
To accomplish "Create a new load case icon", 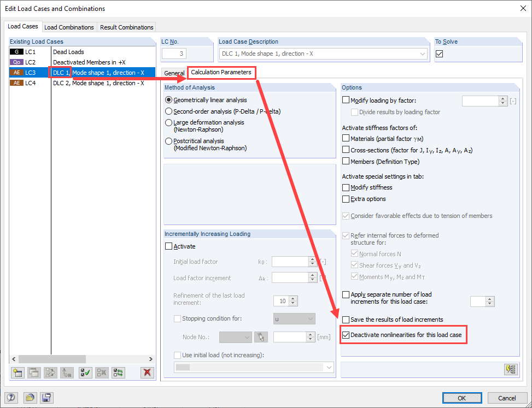I will 17,372.
